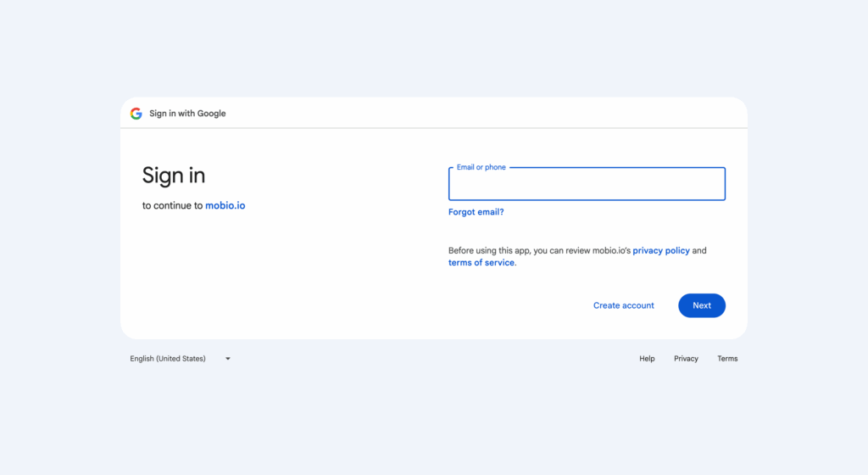Open the English (United States) language selector
Image resolution: width=868 pixels, height=475 pixels.
[168, 359]
